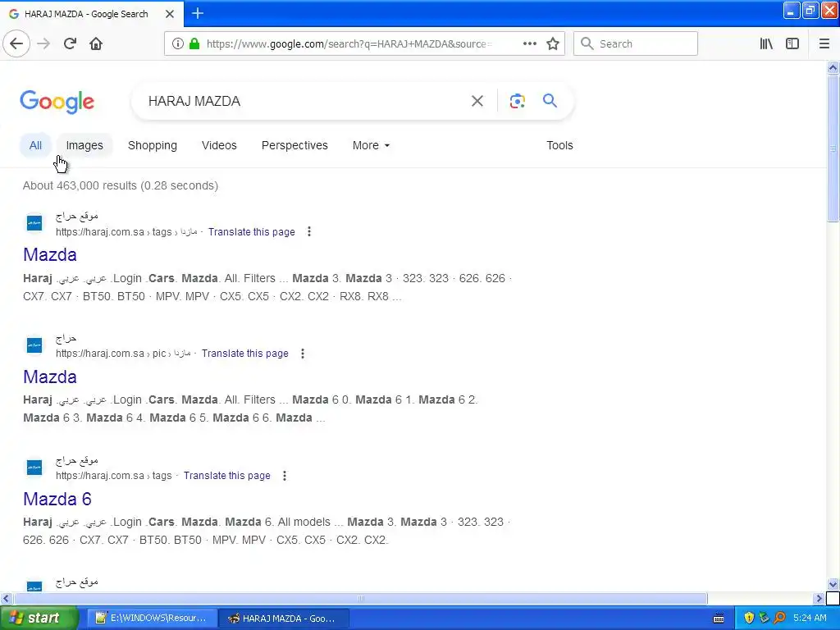840x630 pixels.
Task: Bookmark this page with the star
Action: point(553,44)
